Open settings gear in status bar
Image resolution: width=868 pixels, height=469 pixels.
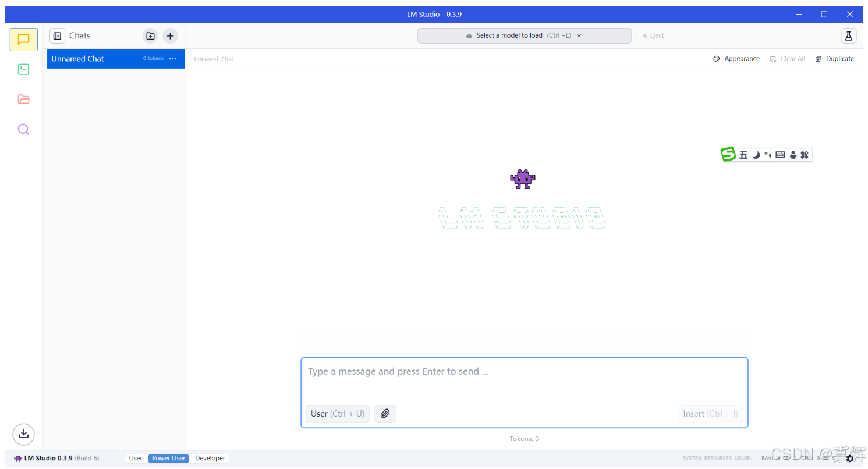tap(849, 459)
